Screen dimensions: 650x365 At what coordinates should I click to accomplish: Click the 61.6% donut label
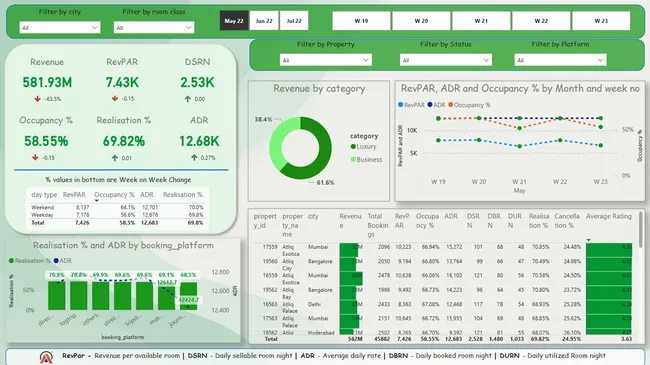pyautogui.click(x=325, y=182)
